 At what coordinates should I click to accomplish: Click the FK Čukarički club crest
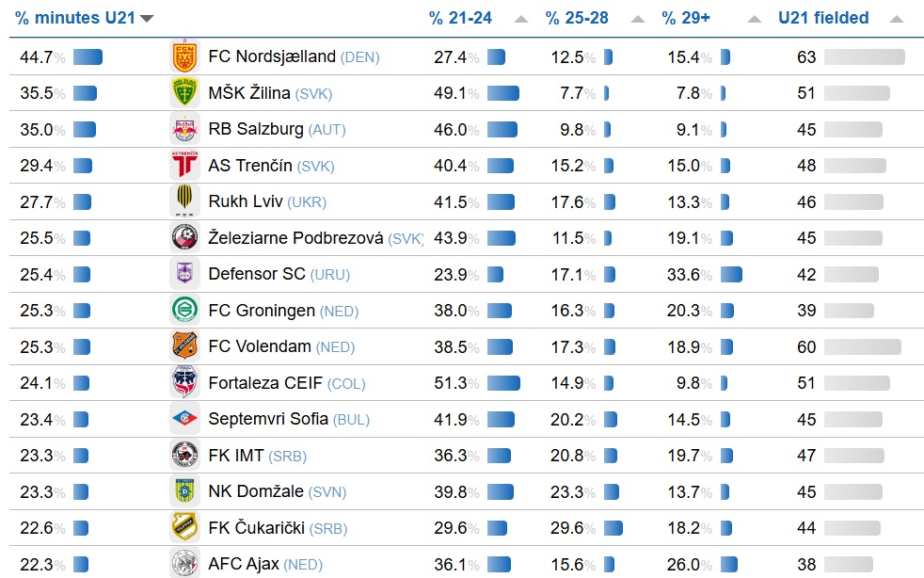coord(184,528)
